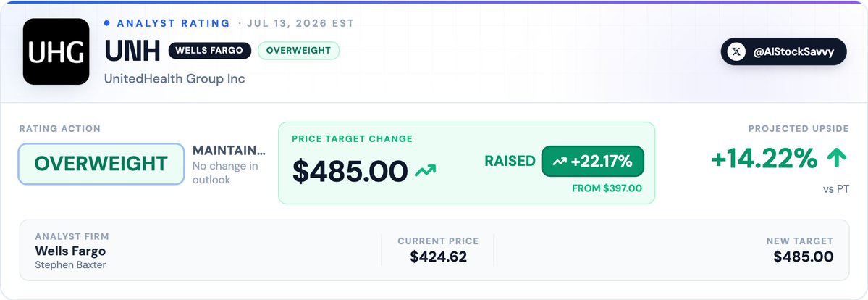Screen dimensions: 868x300
Task: Click the X logo icon
Action: click(736, 52)
